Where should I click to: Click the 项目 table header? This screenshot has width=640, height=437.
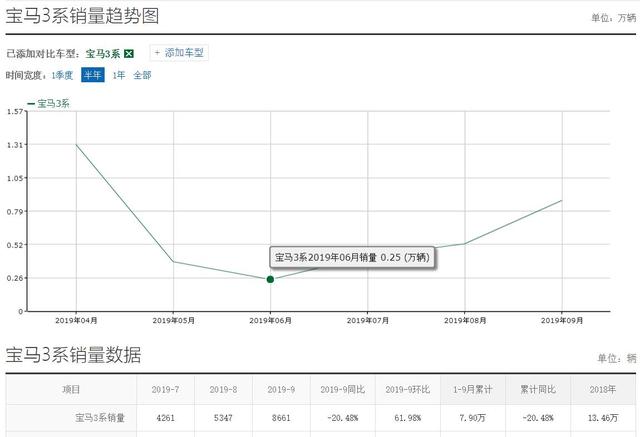[71, 390]
